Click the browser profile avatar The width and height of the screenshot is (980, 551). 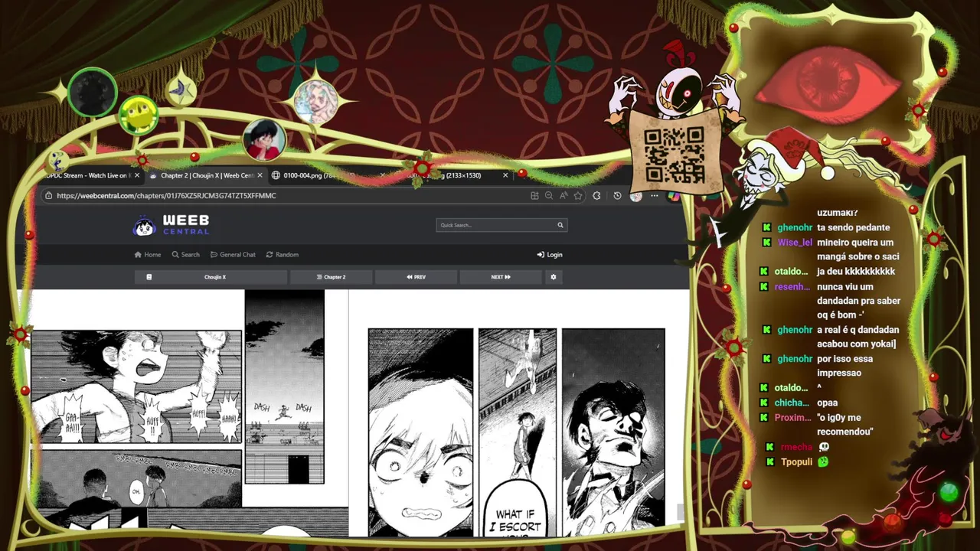[635, 196]
